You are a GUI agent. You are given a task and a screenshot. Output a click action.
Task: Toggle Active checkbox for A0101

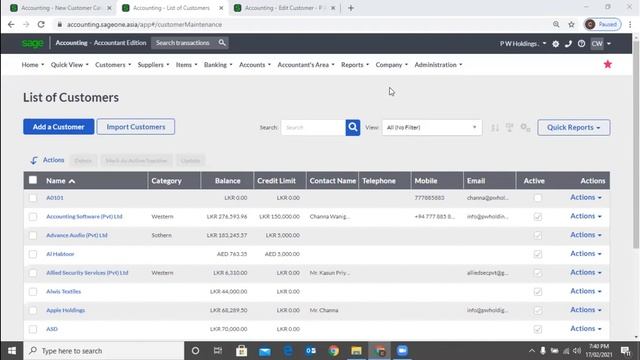tap(538, 198)
